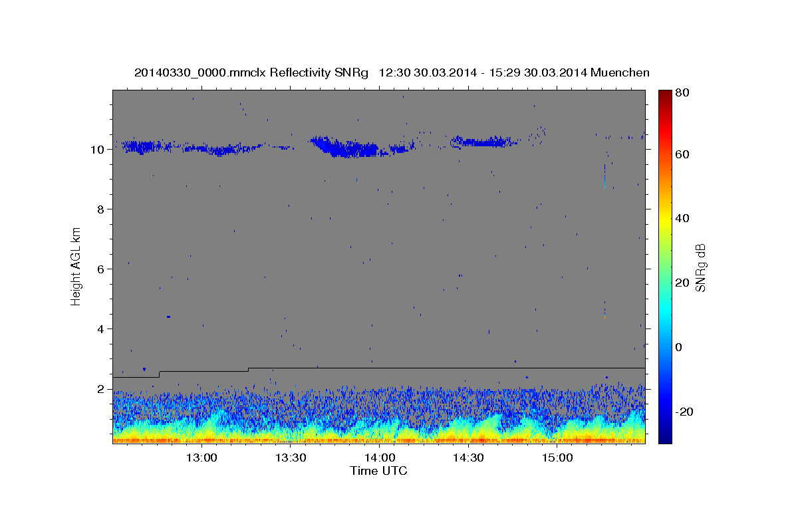Click the height tick label 8

coord(102,209)
